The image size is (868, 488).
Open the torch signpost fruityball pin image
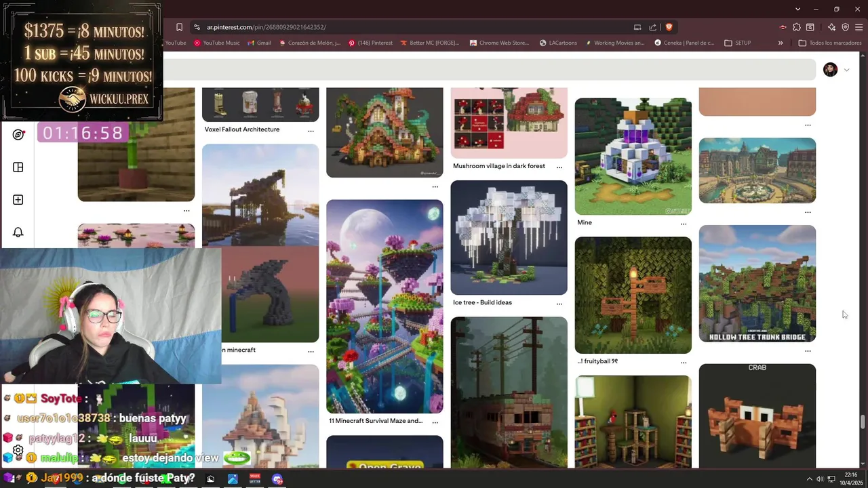tap(633, 295)
